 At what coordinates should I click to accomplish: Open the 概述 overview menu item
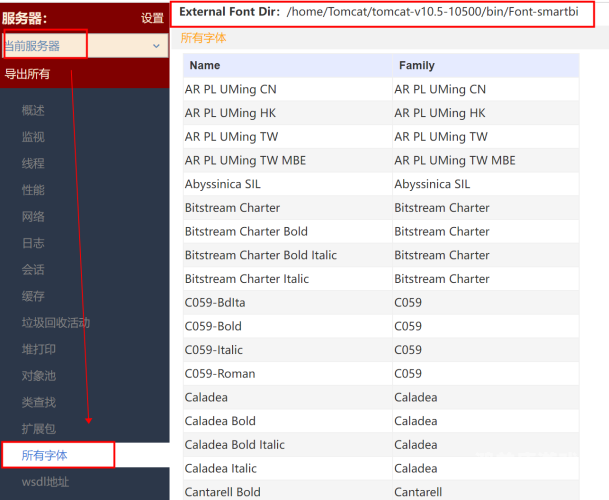coord(33,110)
